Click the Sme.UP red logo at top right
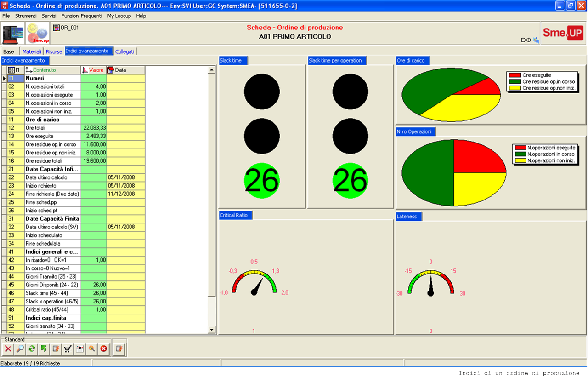Viewport: 588px width, 377px height. 563,33
